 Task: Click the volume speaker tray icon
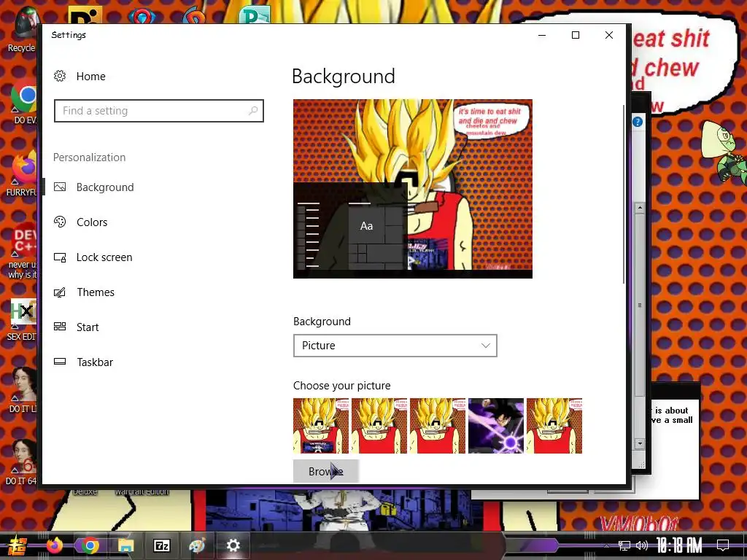point(642,545)
